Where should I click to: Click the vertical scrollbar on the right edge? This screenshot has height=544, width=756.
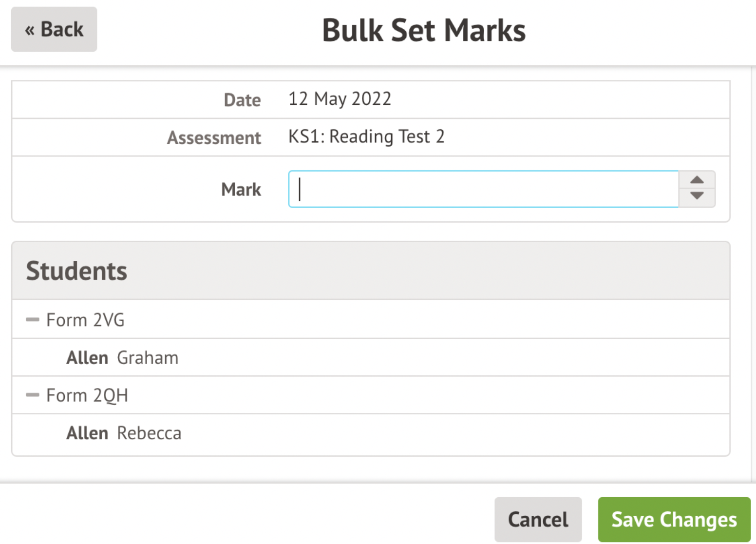click(753, 273)
